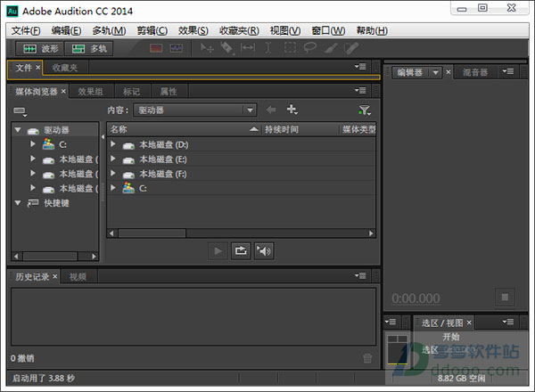Click the 0:00.000 time display
The image size is (535, 392).
[x=416, y=298]
